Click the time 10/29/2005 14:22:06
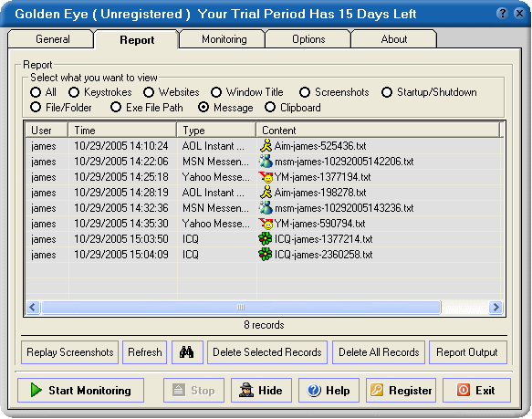Viewport: 532px width, 419px height. pyautogui.click(x=121, y=162)
